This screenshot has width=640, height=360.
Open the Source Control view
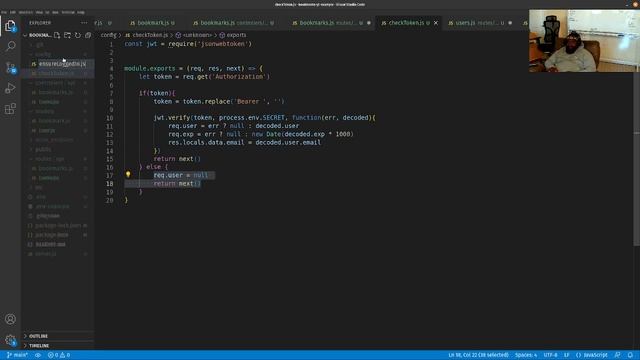(x=10, y=67)
